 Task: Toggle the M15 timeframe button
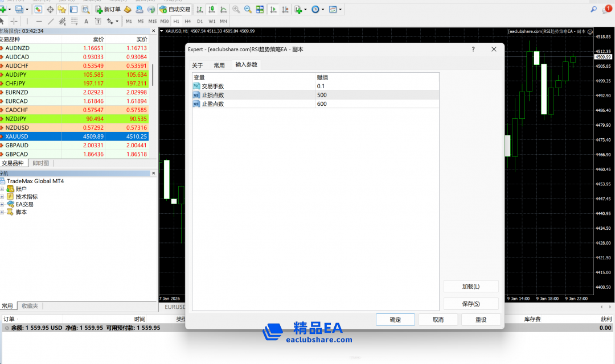pyautogui.click(x=152, y=21)
